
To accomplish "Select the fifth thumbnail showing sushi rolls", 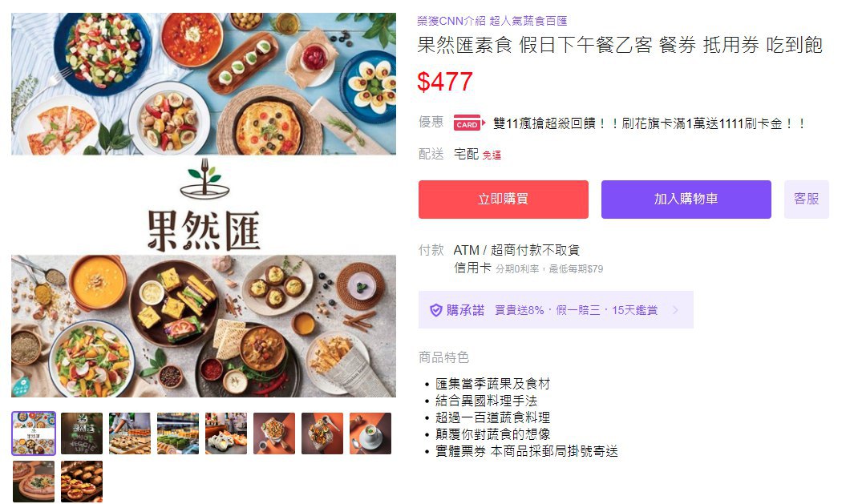I will [x=226, y=433].
